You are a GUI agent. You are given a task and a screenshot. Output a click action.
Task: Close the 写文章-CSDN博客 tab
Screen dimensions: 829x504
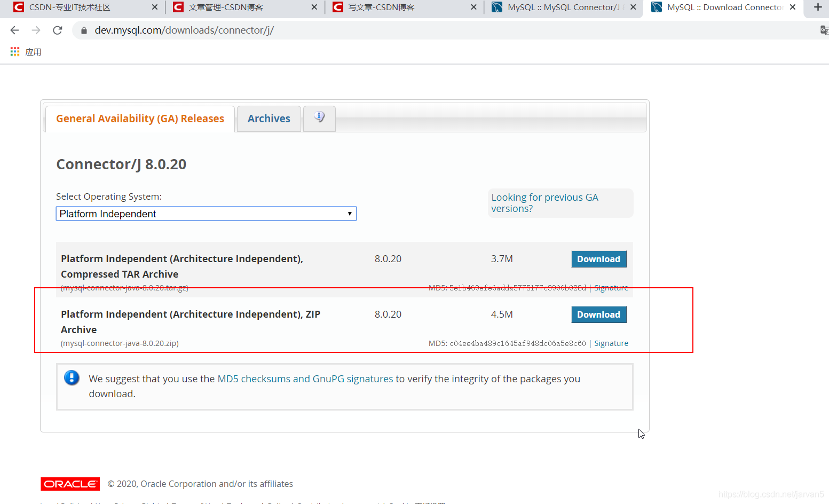click(473, 7)
